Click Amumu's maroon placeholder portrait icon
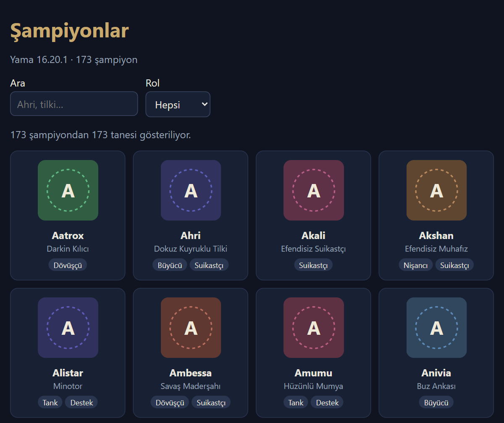Image resolution: width=504 pixels, height=423 pixels. coord(314,328)
